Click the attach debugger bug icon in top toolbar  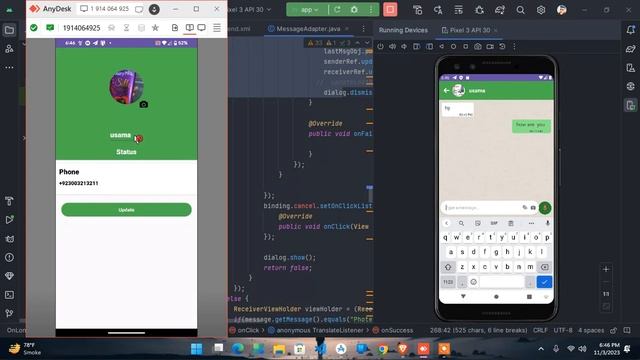tap(479, 10)
